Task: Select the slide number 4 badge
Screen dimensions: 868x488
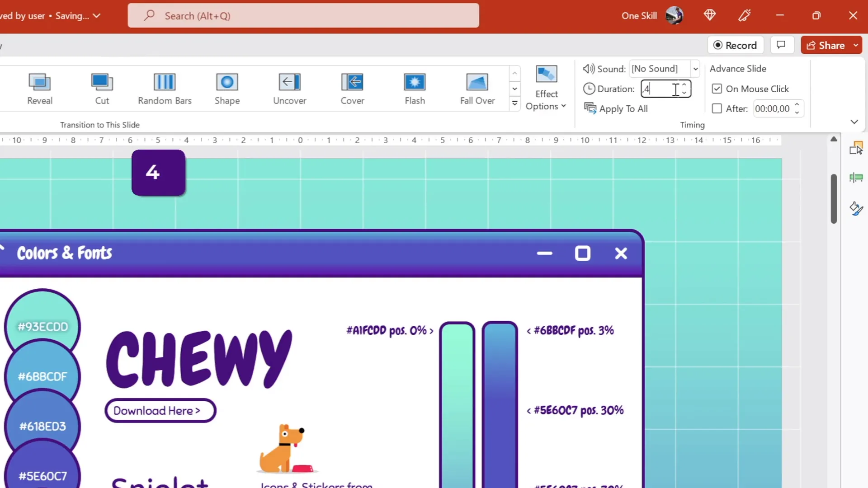Action: click(x=158, y=173)
